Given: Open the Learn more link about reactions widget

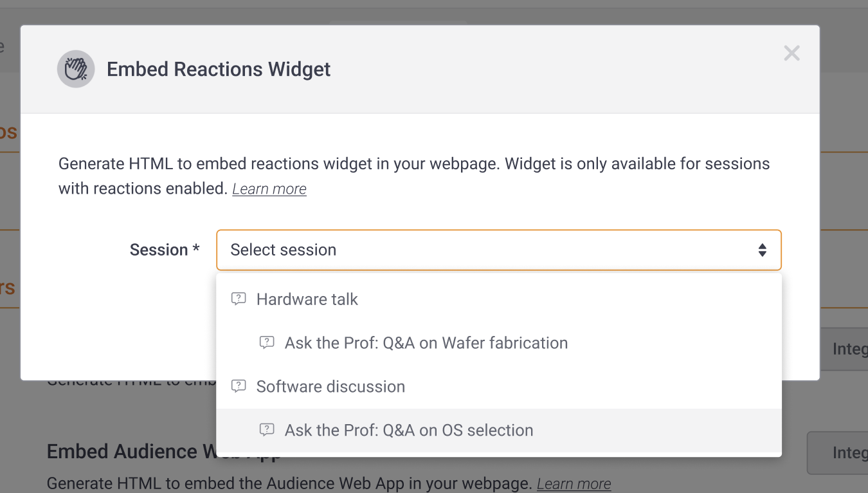Looking at the screenshot, I should [x=269, y=189].
